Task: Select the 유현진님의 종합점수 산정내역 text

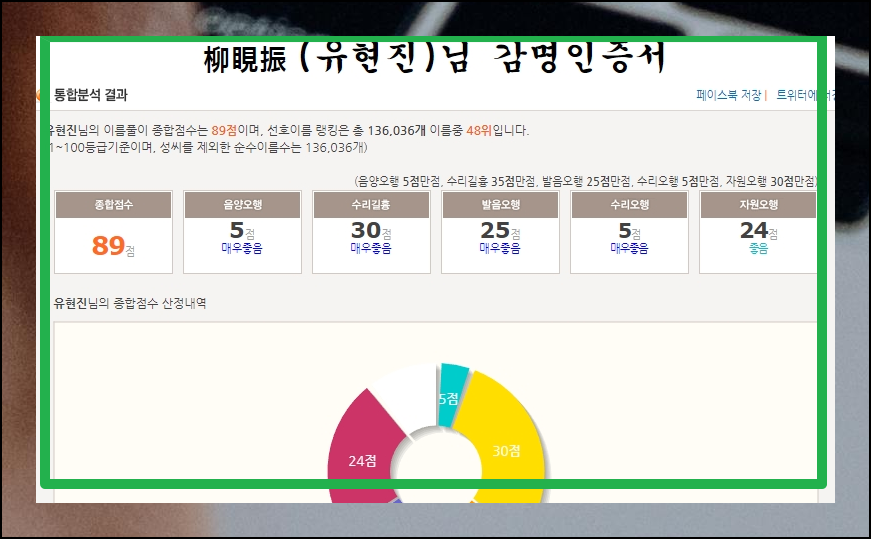Action: [129, 303]
